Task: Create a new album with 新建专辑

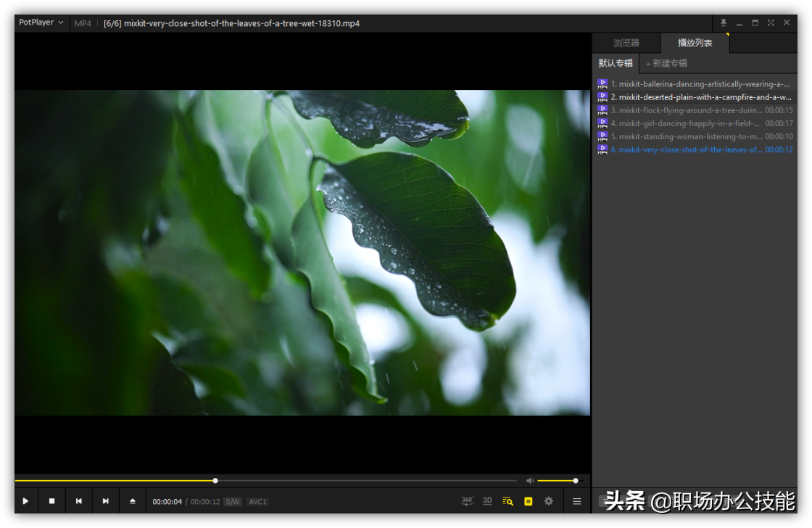Action: (x=666, y=63)
